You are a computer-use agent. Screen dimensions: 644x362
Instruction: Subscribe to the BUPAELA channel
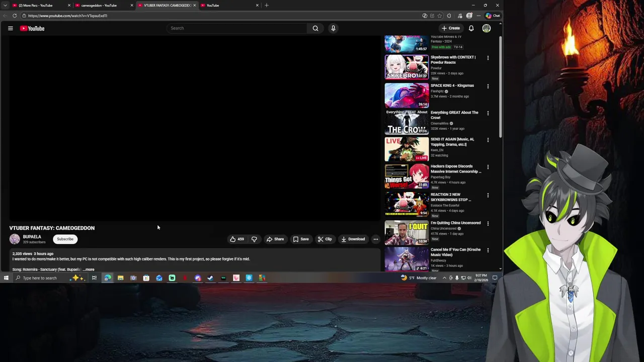65,239
